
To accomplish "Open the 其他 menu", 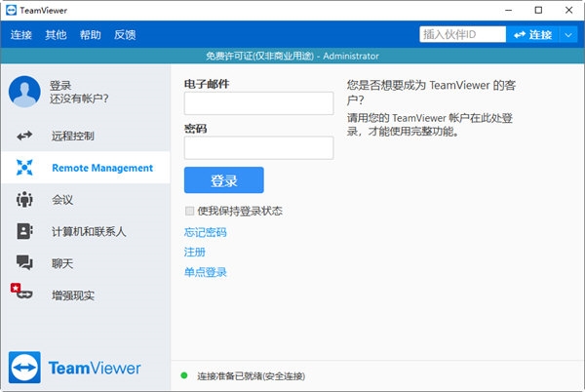I will coord(56,35).
